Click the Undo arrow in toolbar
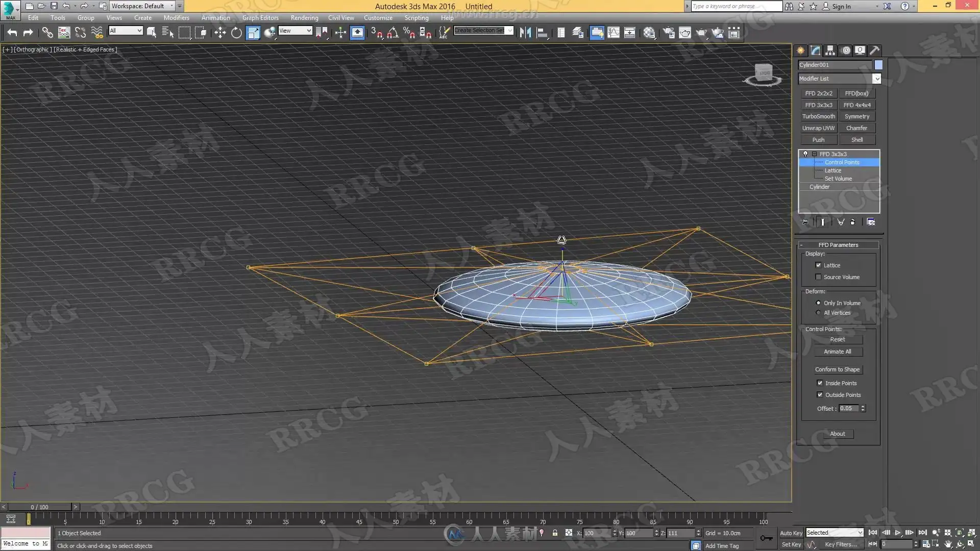 pyautogui.click(x=12, y=33)
